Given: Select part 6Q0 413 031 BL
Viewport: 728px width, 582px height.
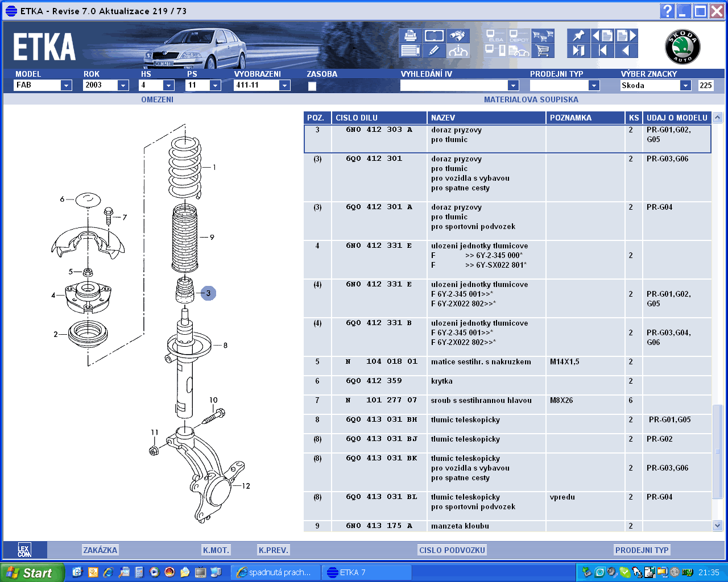Looking at the screenshot, I should click(x=382, y=497).
